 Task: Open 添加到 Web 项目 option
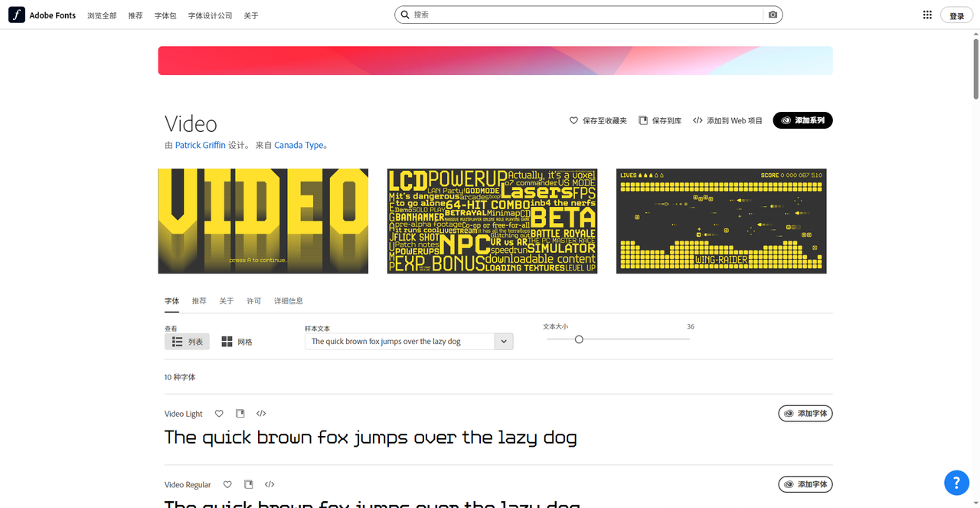[727, 120]
